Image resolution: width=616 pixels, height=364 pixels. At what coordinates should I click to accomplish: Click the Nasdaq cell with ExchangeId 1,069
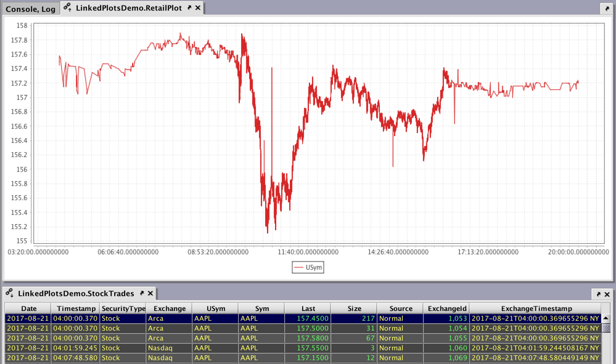click(x=169, y=358)
